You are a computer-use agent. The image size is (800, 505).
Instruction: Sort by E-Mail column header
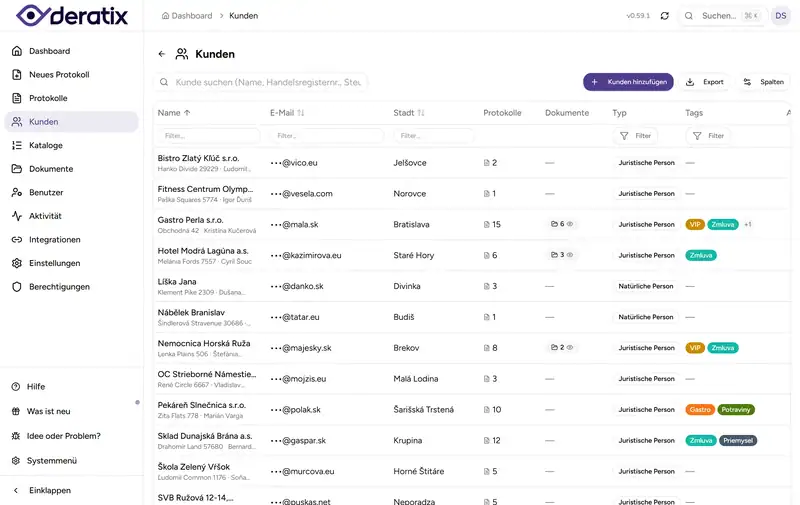click(287, 113)
